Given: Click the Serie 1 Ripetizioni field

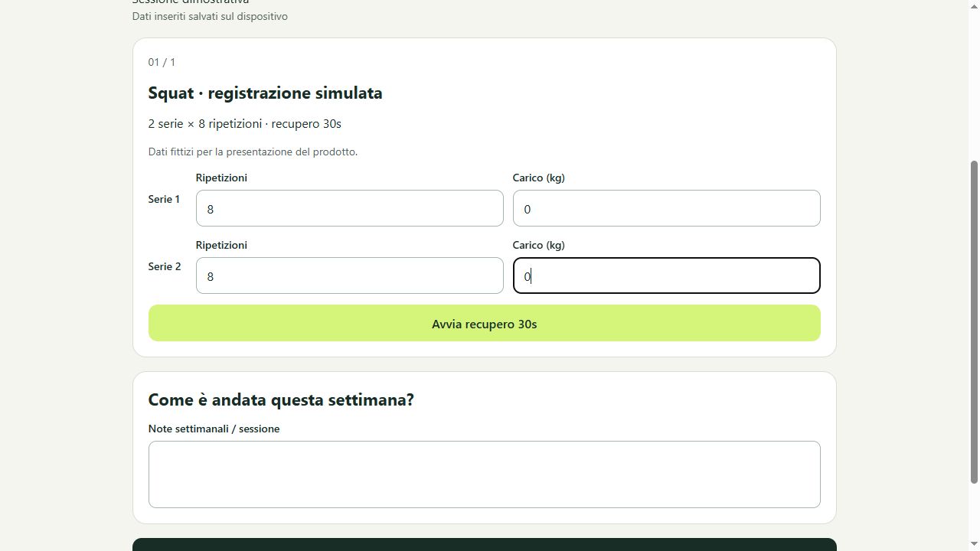Looking at the screenshot, I should (349, 208).
